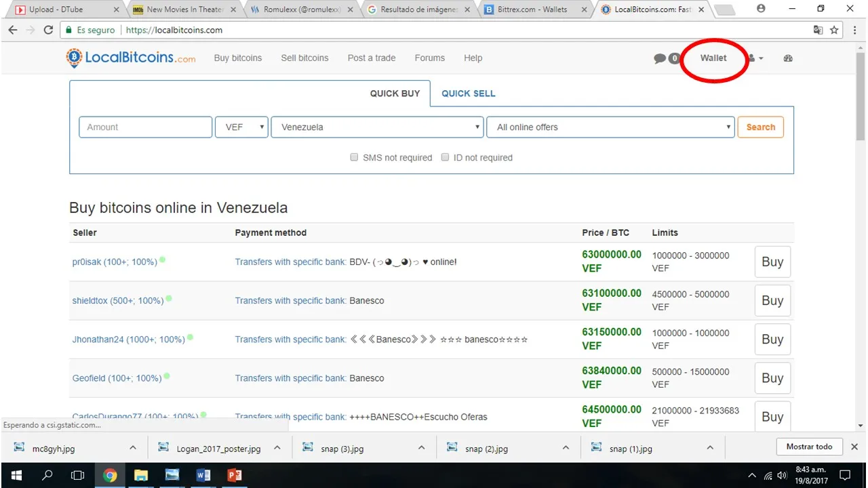This screenshot has height=488, width=868.
Task: Switch to the QUICK SELL tab
Action: point(469,94)
